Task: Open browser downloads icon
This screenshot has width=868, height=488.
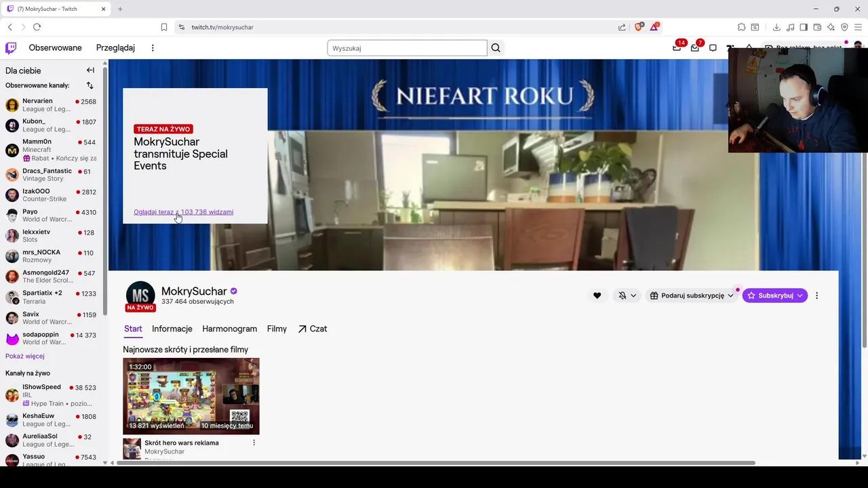Action: (x=776, y=27)
